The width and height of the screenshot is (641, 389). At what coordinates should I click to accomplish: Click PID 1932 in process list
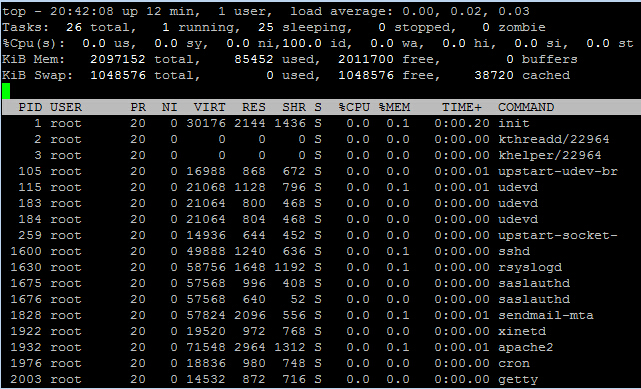[26, 347]
